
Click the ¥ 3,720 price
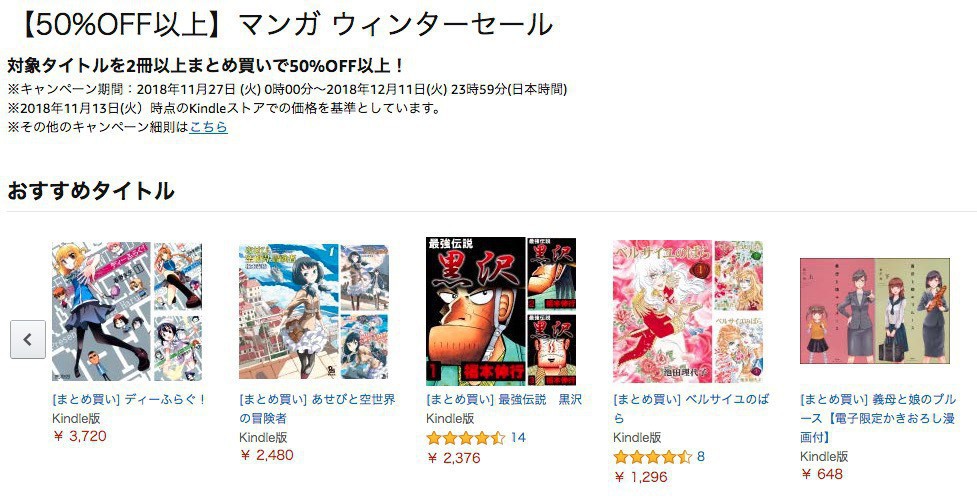point(80,436)
